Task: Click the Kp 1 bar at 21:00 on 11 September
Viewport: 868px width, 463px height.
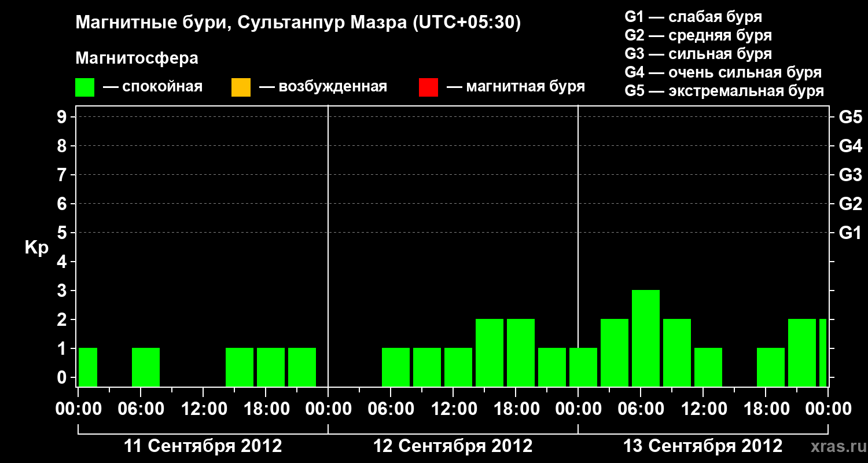Action: [x=302, y=367]
